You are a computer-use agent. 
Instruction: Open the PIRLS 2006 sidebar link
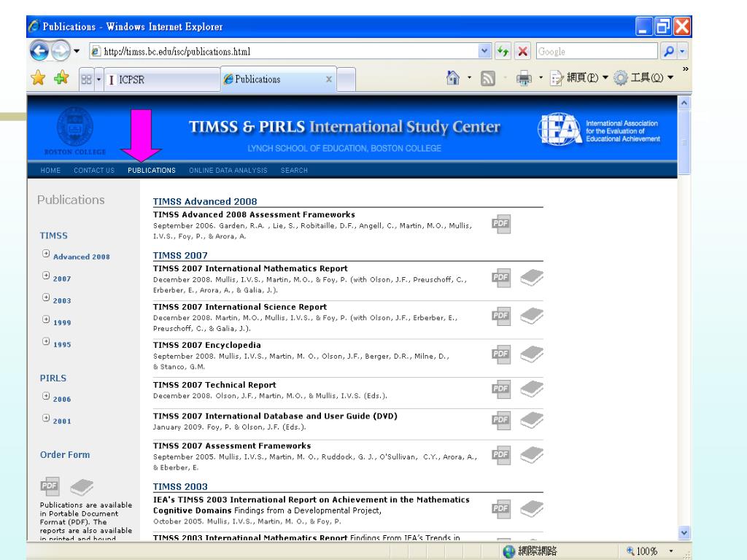(62, 399)
